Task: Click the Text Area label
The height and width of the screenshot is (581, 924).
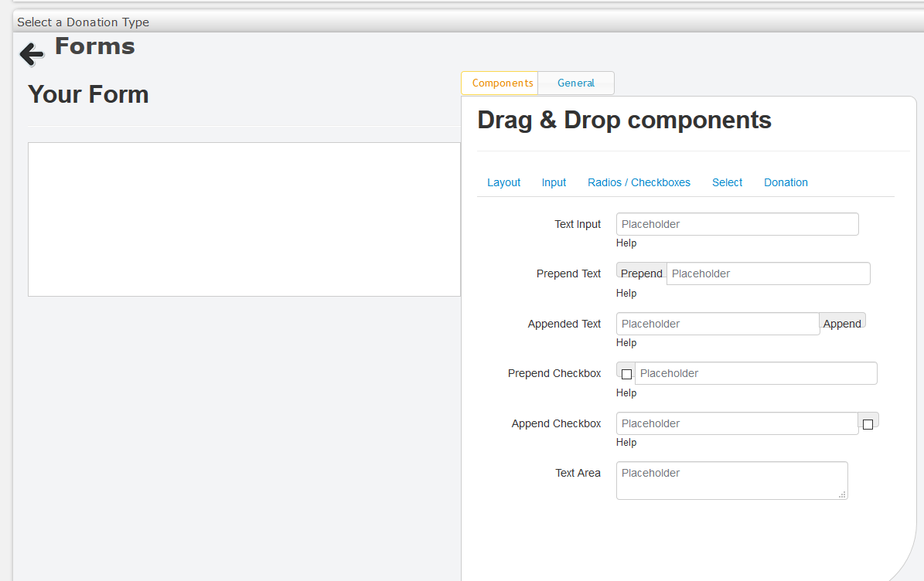Action: pyautogui.click(x=578, y=473)
